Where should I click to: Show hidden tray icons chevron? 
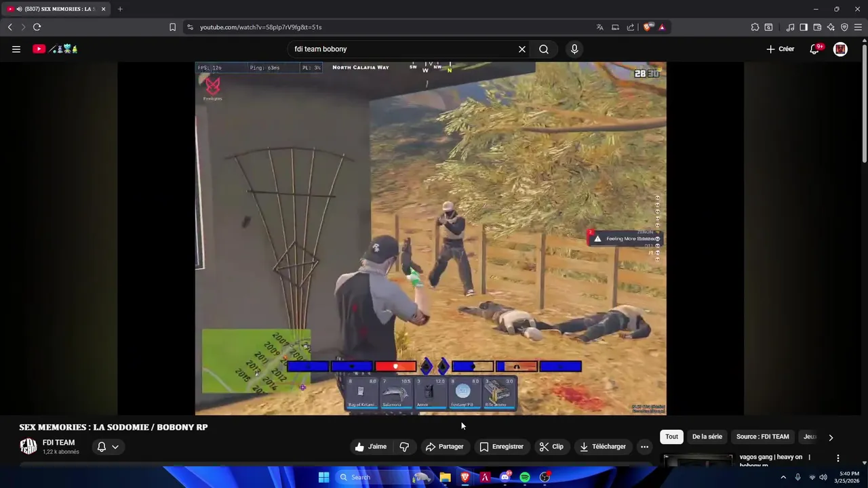[x=783, y=477]
